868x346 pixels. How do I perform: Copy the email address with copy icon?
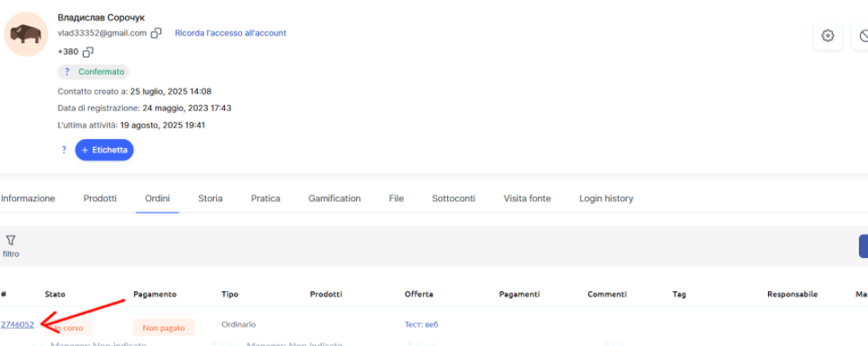[x=157, y=33]
